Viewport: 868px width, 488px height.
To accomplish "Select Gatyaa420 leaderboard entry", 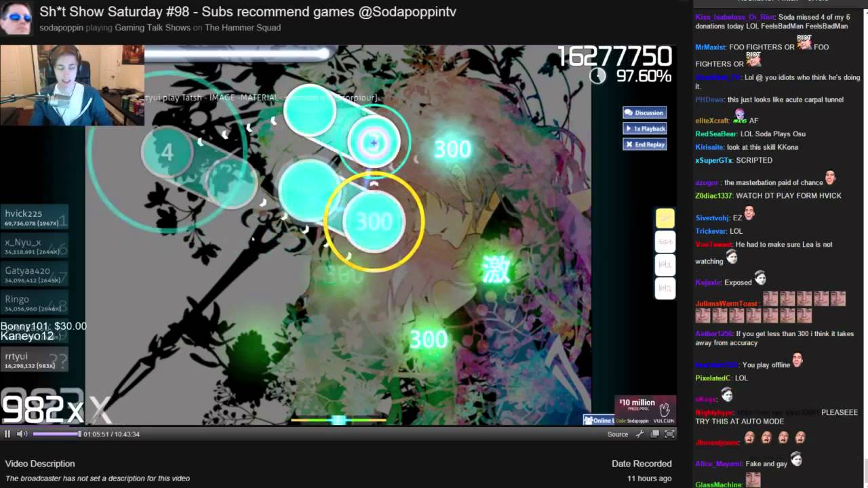I will (34, 274).
